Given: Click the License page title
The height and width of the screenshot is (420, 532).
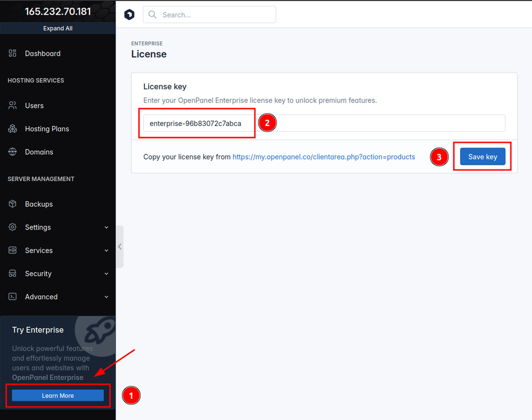Looking at the screenshot, I should point(149,54).
